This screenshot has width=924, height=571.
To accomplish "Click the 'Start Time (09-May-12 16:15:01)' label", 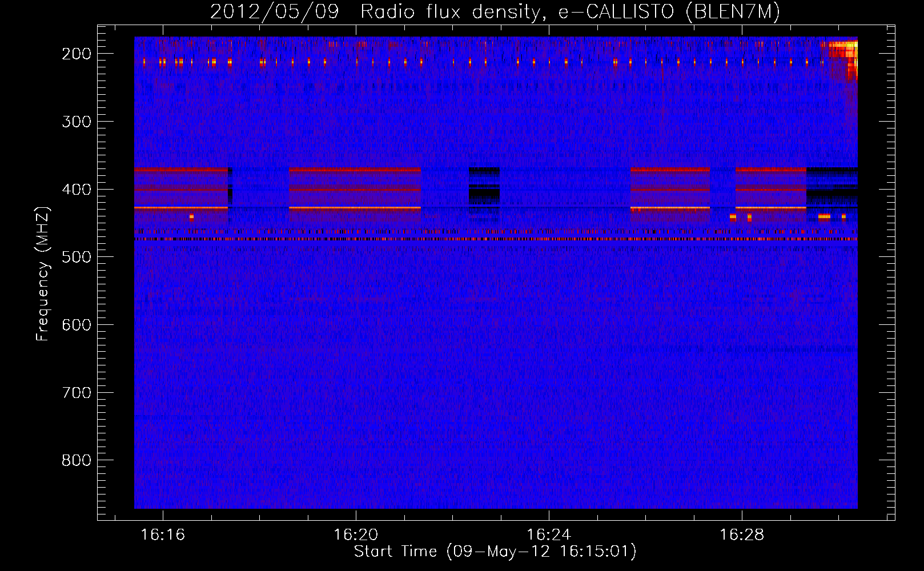I will [495, 552].
